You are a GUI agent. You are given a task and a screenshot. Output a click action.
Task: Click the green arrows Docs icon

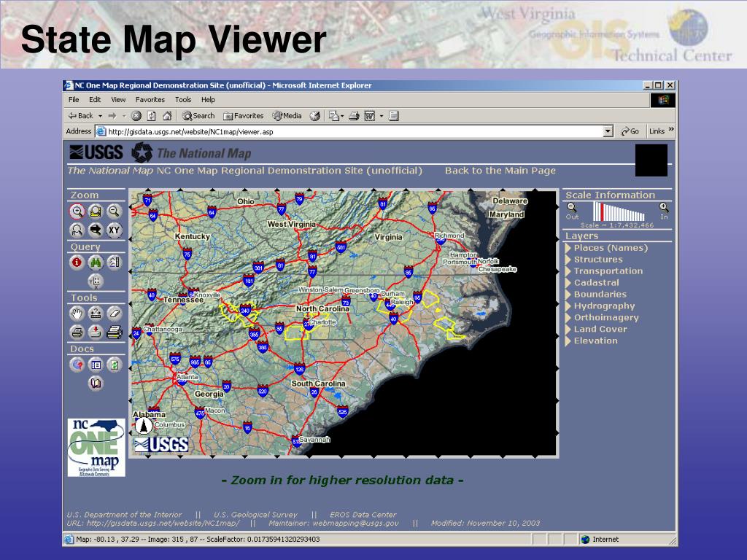coord(114,365)
